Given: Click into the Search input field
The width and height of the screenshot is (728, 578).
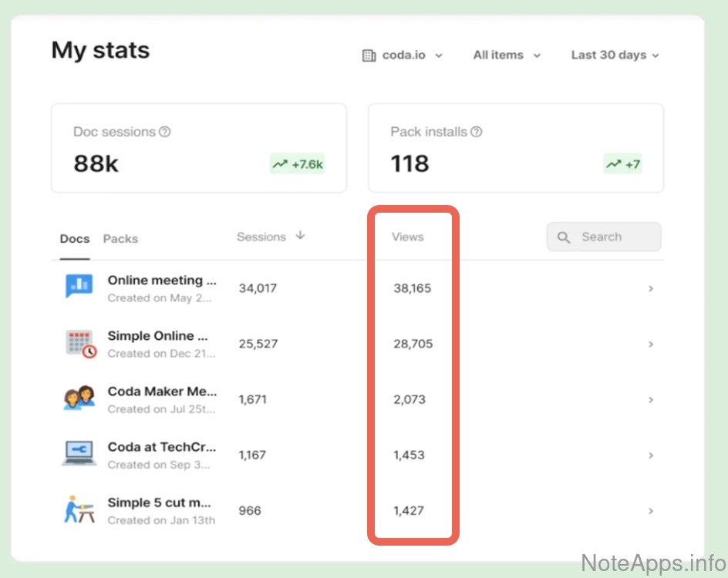Looking at the screenshot, I should coord(613,237).
